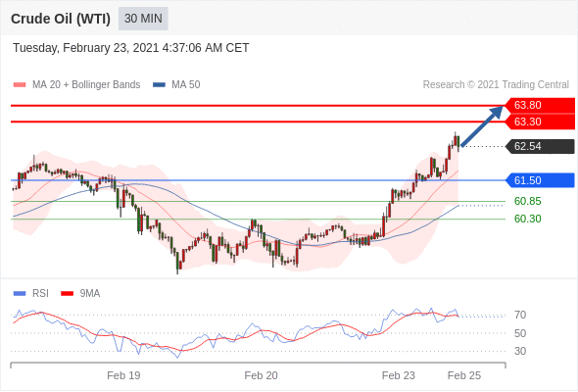This screenshot has height=392, width=578.
Task: Click the Feb 23 date axis label
Action: (398, 375)
